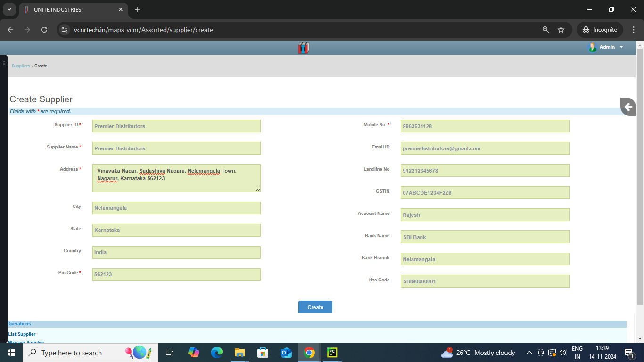The image size is (644, 362).
Task: Click the Email ID input field
Action: click(x=485, y=148)
